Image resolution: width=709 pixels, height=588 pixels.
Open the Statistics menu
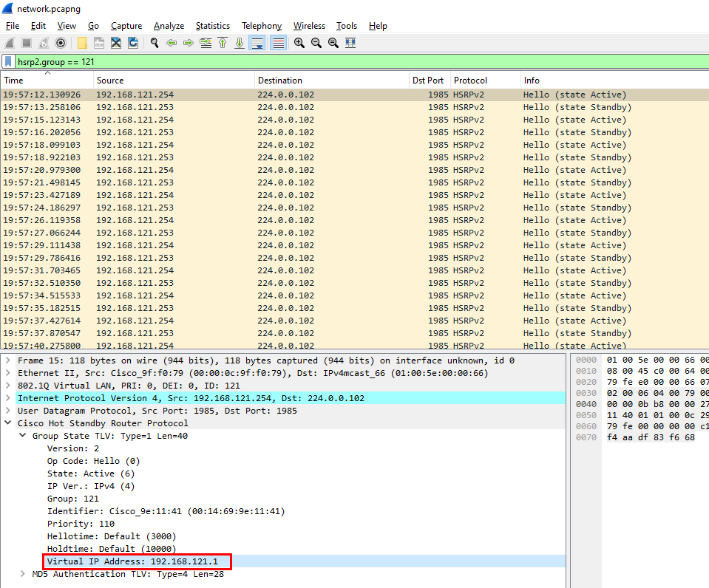(x=212, y=26)
